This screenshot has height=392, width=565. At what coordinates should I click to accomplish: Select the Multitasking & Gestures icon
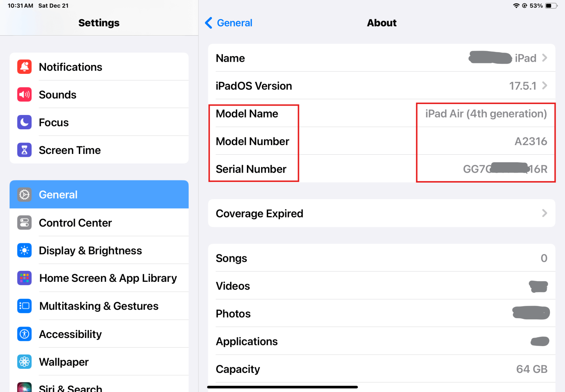[24, 306]
